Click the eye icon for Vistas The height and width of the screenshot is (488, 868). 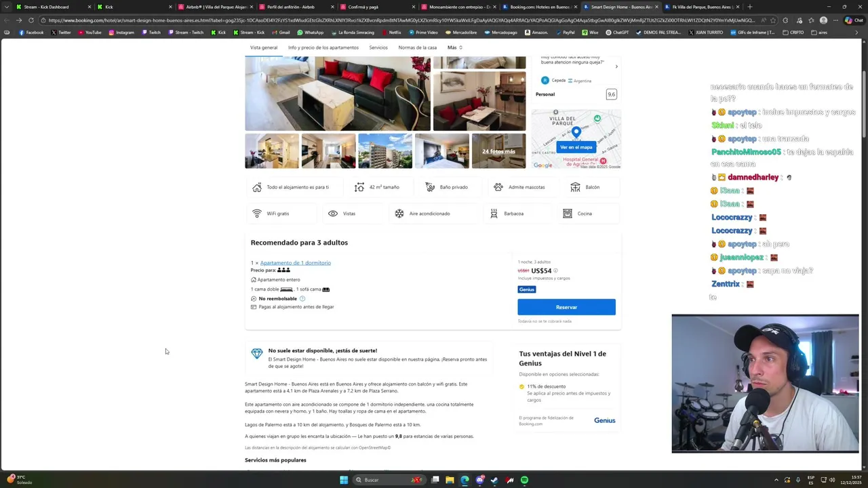333,213
